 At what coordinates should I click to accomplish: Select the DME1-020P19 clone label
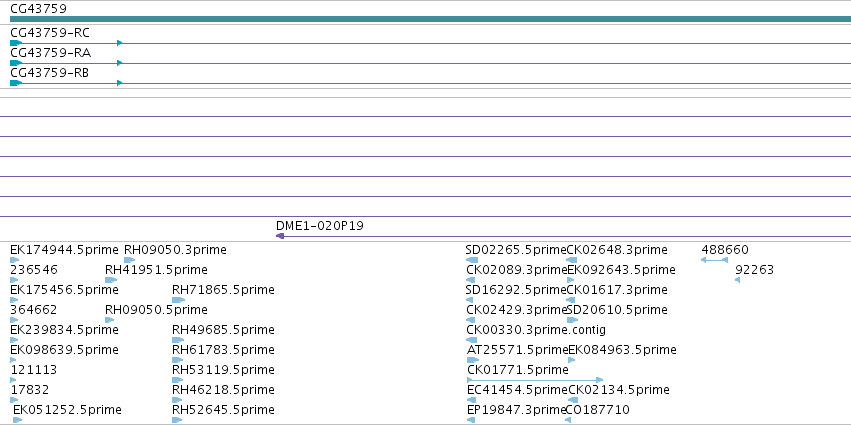(320, 226)
